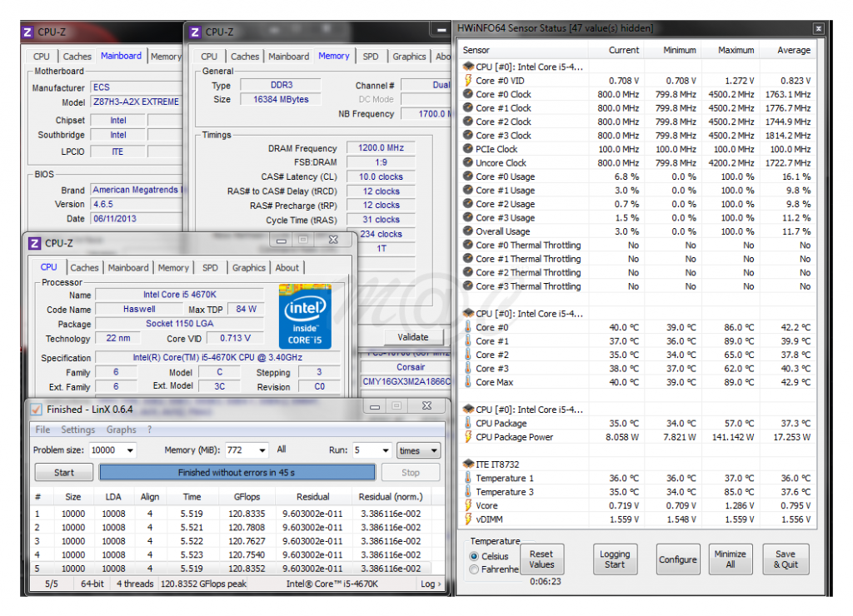Click the chip icon next to ITE IT8732
Screen dimensions: 853x616
(x=467, y=464)
